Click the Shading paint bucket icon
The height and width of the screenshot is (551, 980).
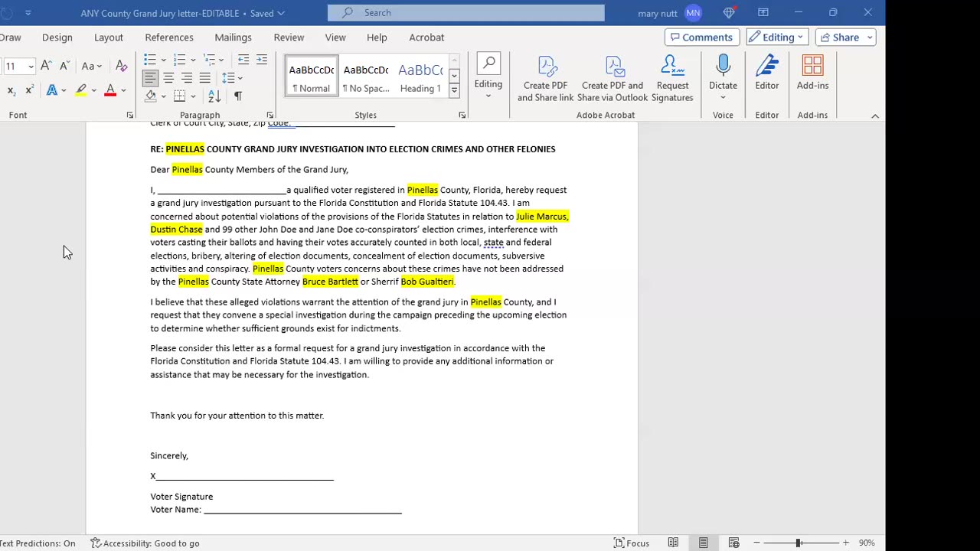151,96
